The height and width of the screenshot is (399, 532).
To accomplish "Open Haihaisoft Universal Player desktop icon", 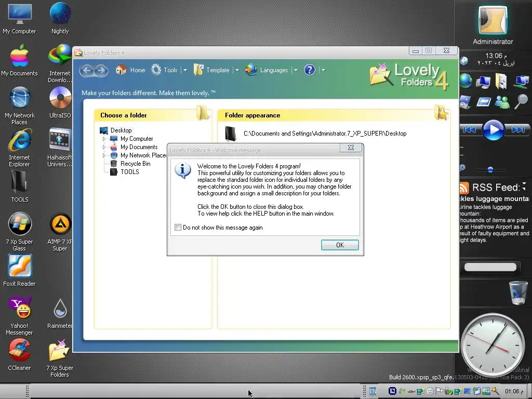I will [x=60, y=148].
